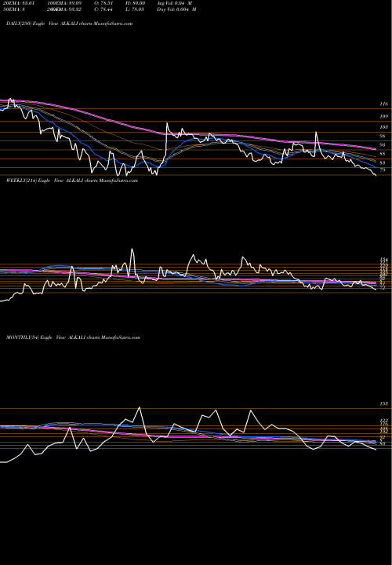392x565 pixels.
Task: Click the 153 price label on monthly chart
Action: point(384,404)
